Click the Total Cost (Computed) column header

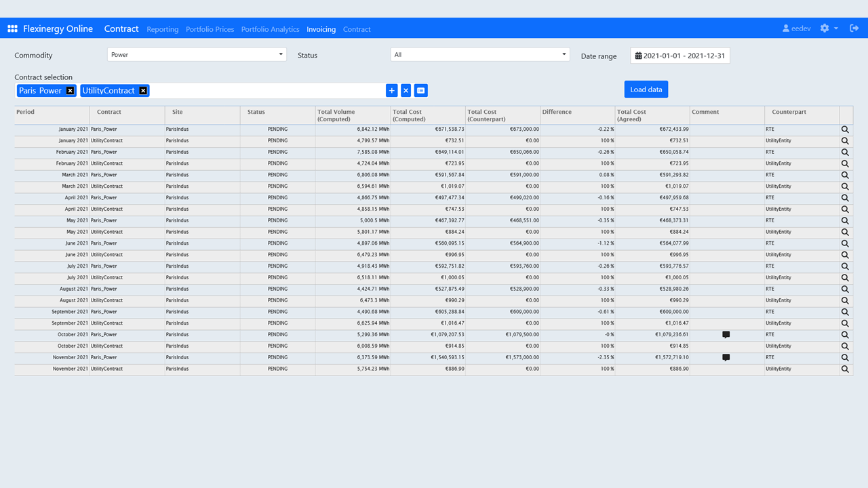(x=428, y=115)
